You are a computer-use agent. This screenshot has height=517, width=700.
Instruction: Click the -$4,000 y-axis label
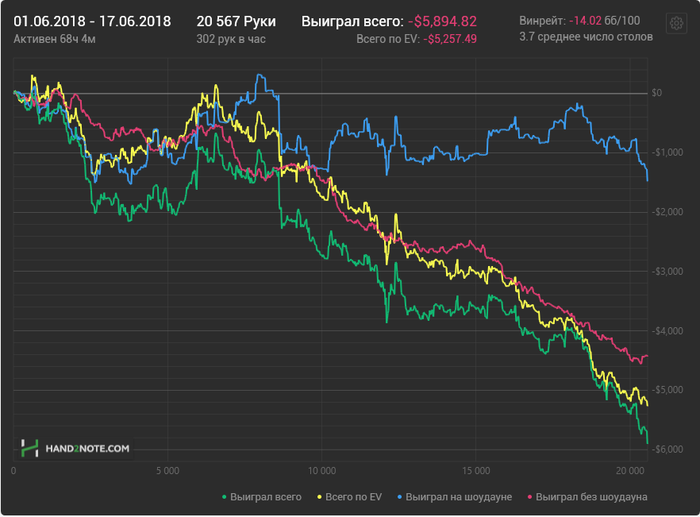(667, 331)
